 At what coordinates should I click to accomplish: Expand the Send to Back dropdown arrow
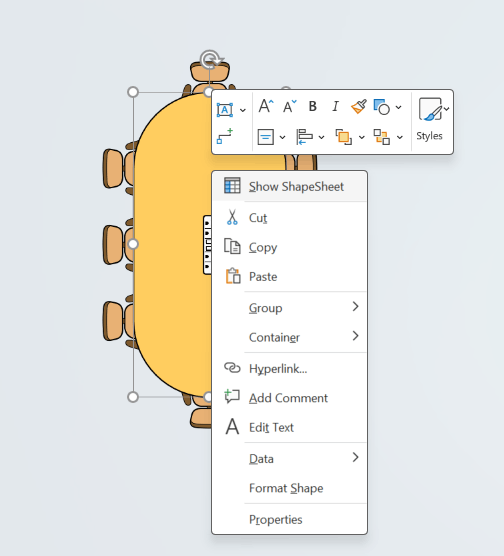coord(400,137)
